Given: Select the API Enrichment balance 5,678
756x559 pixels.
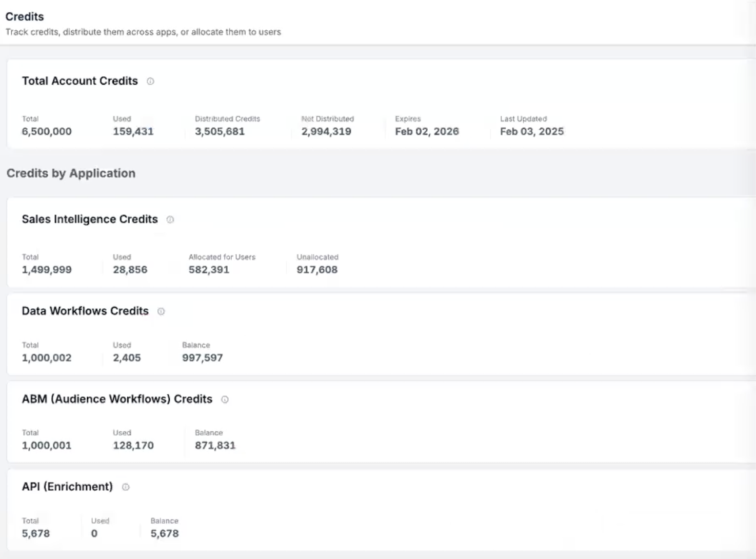Looking at the screenshot, I should click(x=165, y=534).
